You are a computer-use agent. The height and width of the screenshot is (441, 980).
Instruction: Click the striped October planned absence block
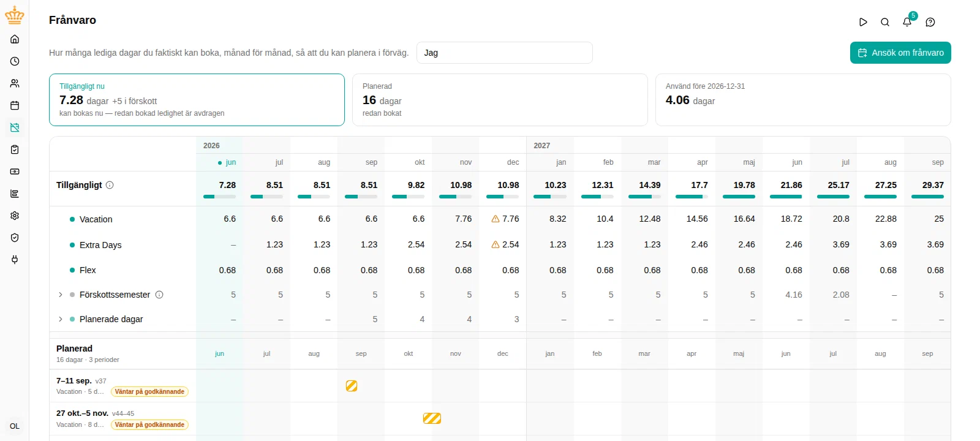pos(432,418)
